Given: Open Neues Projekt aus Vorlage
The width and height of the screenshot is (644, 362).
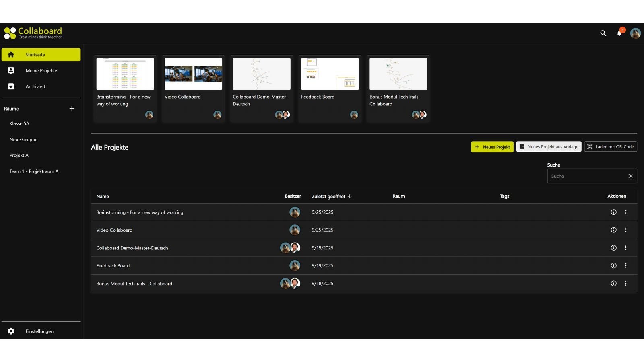Looking at the screenshot, I should [x=549, y=146].
